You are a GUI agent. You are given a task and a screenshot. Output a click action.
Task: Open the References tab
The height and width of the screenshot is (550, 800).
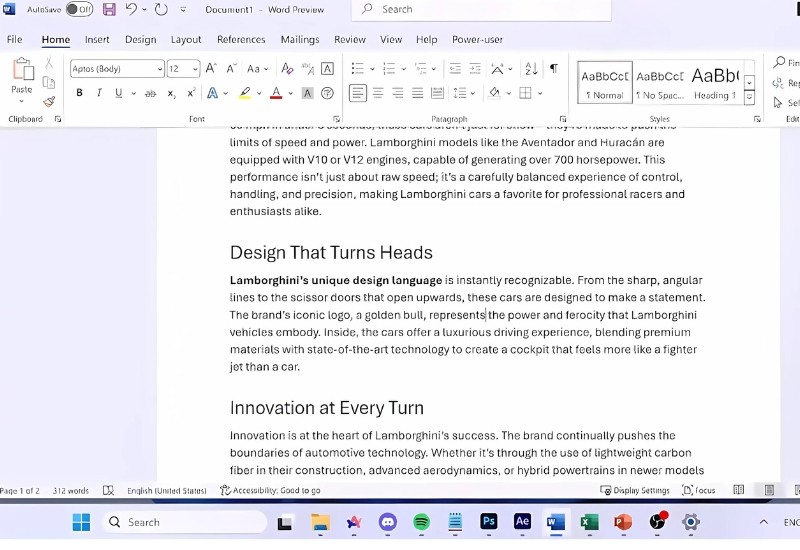pyautogui.click(x=241, y=39)
